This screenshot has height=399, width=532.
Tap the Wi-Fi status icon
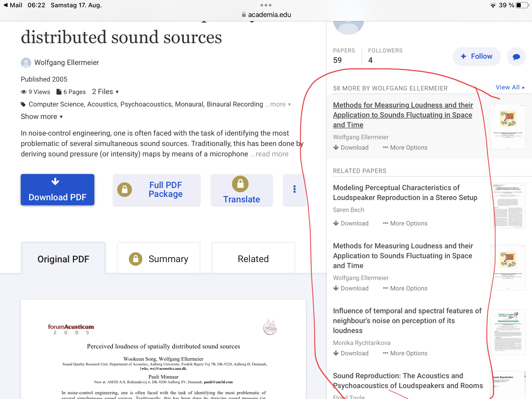[x=493, y=5]
